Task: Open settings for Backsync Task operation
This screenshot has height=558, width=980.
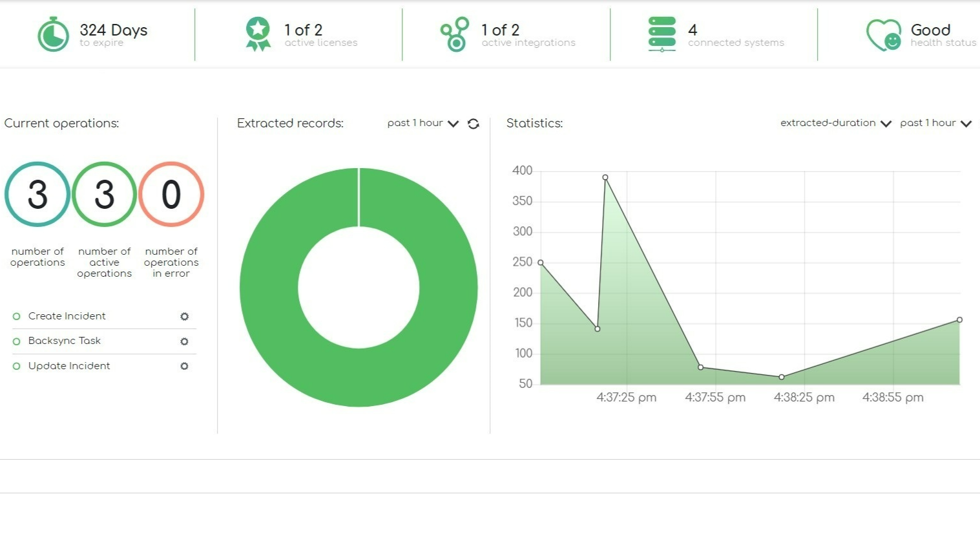Action: pos(184,341)
